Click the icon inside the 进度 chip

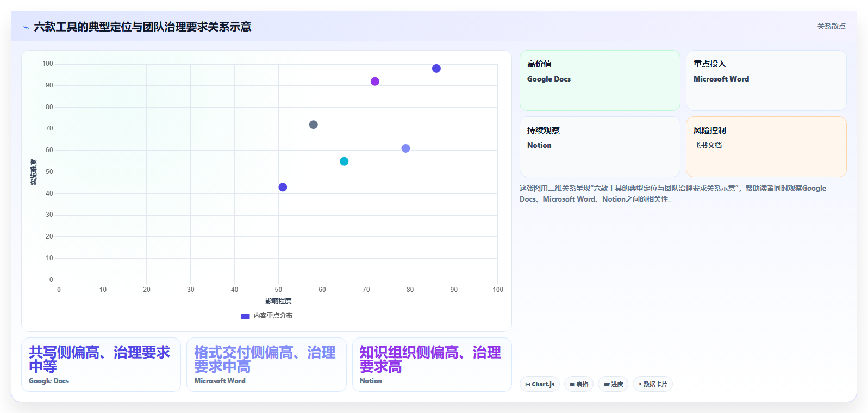point(607,384)
